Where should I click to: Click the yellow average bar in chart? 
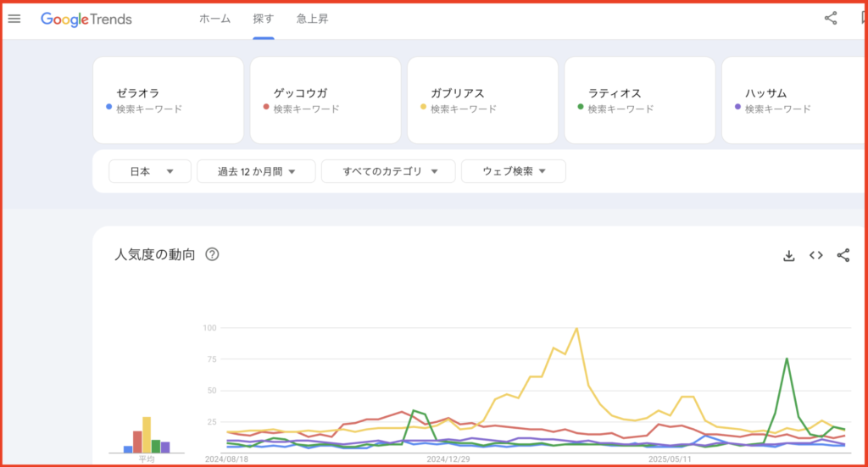click(147, 435)
